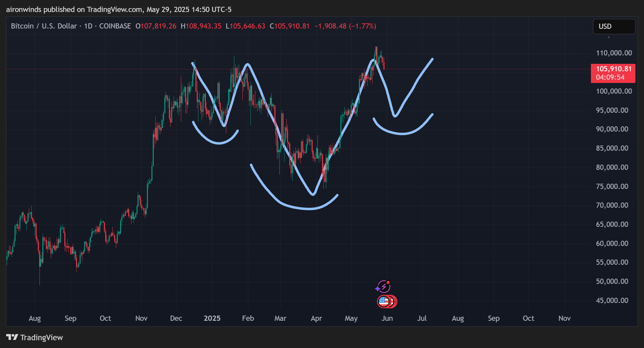Screen dimensions: 644x348
Task: Click the Nov label at far right of time axis
Action: pos(564,318)
